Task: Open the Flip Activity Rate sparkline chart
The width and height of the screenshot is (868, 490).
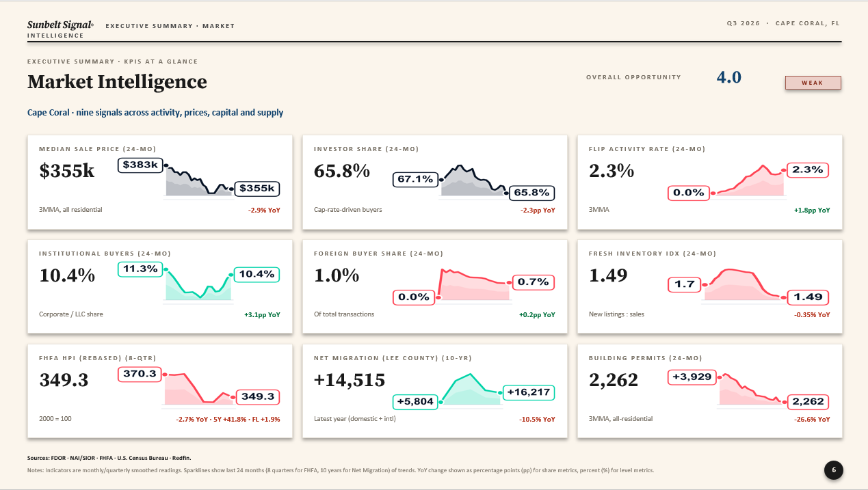Action: click(x=750, y=180)
